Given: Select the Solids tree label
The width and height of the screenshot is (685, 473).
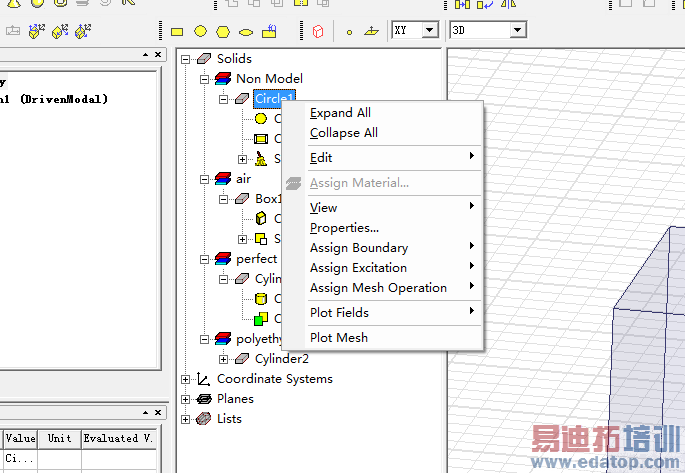Looking at the screenshot, I should point(234,59).
